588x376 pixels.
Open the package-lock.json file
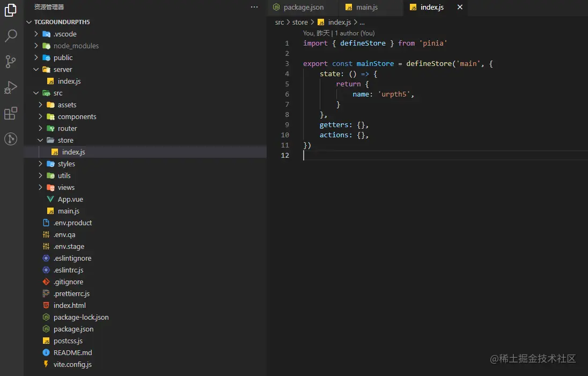click(81, 317)
